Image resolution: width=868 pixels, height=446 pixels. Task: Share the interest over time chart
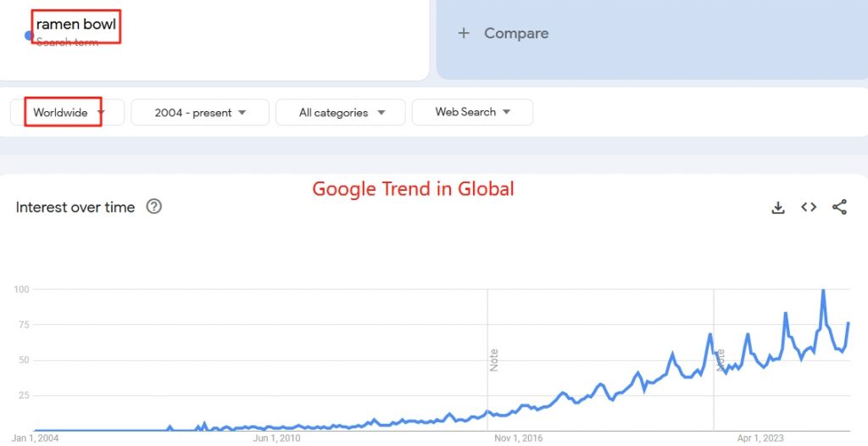(839, 207)
